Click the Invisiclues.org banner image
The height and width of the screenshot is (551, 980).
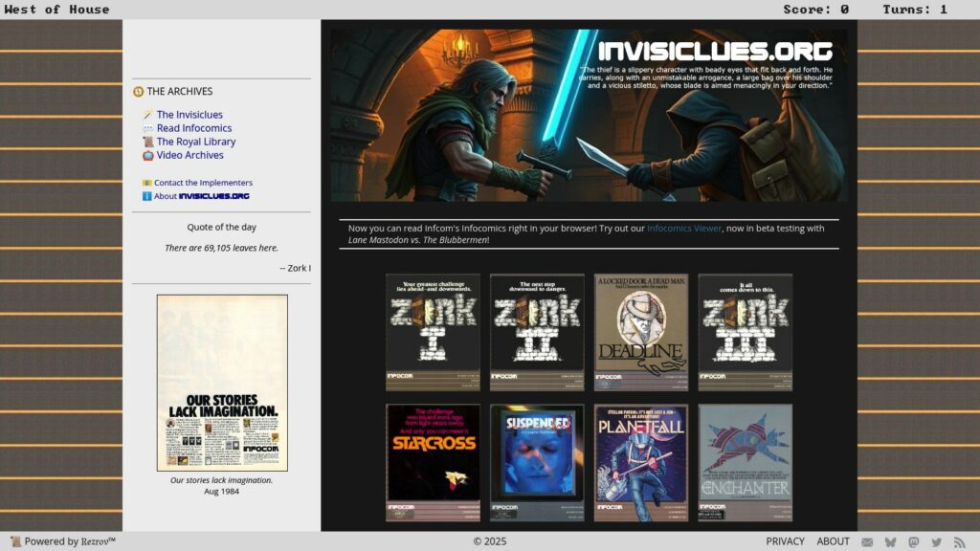[590, 116]
